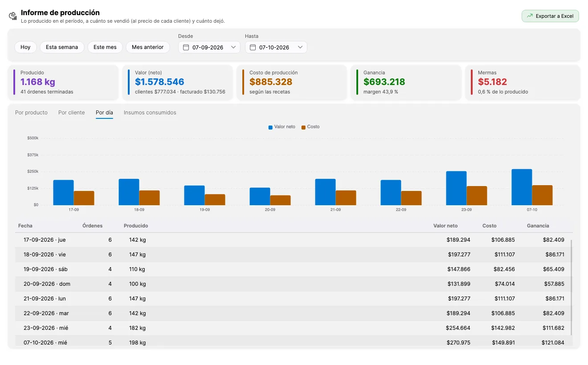Click the Valor (neto) card $1.578.546
The image size is (588, 365).
click(178, 82)
